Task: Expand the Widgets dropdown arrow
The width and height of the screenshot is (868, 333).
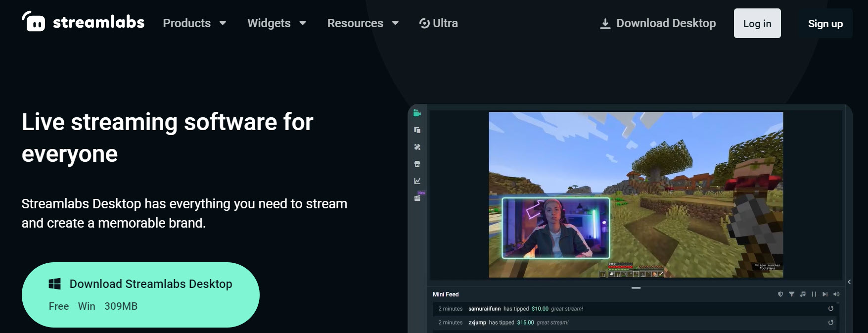Action: (x=303, y=23)
